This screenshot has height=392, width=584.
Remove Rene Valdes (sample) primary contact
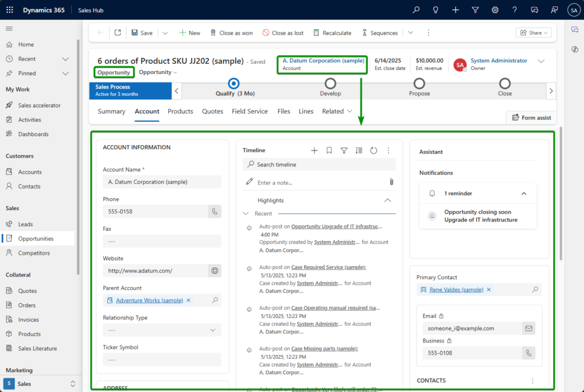489,289
